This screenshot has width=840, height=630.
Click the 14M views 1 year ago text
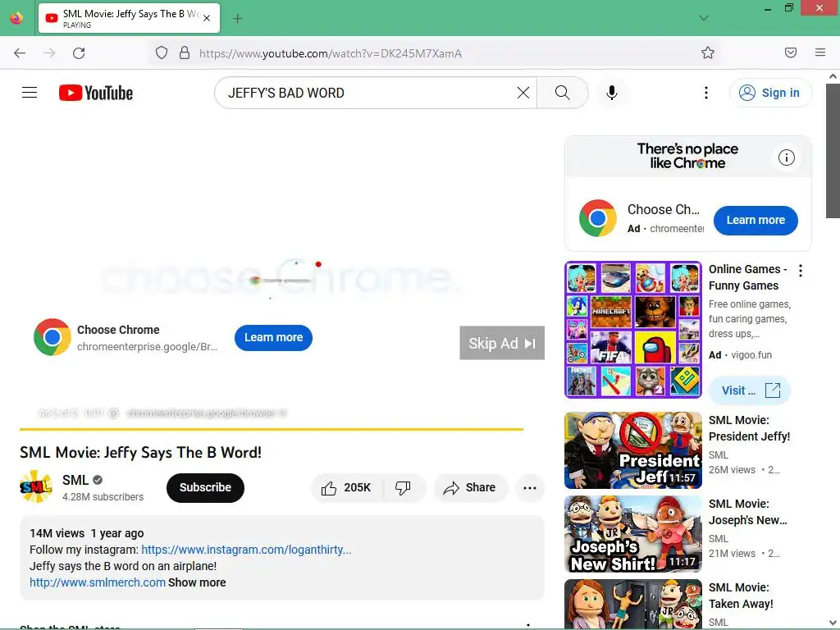pos(87,533)
